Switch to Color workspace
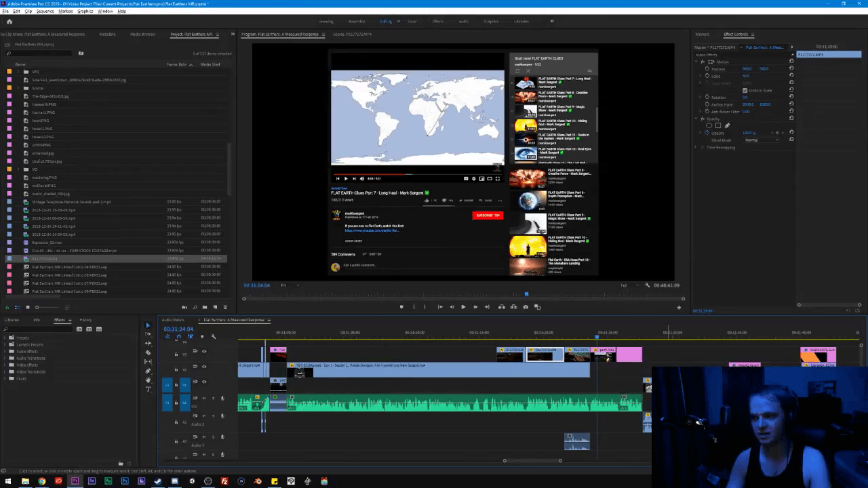The height and width of the screenshot is (488, 868). point(412,21)
